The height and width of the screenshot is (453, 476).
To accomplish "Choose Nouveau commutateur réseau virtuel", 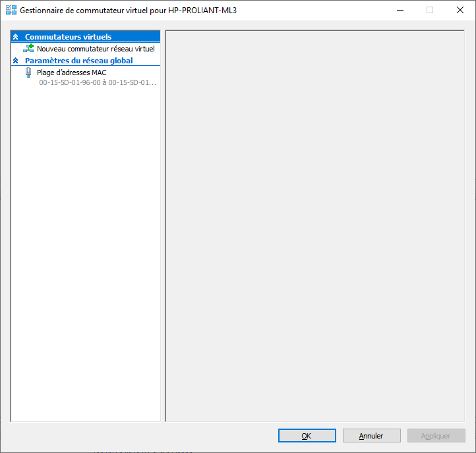I will point(96,49).
